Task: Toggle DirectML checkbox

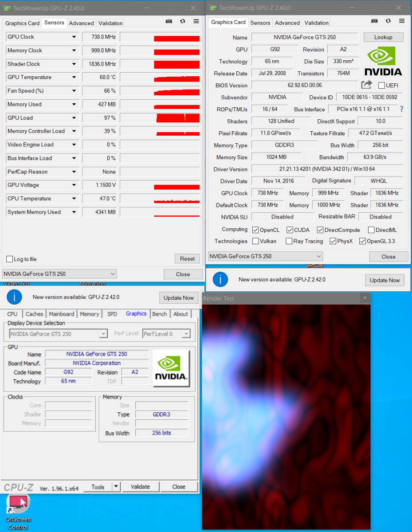Action: coord(370,230)
